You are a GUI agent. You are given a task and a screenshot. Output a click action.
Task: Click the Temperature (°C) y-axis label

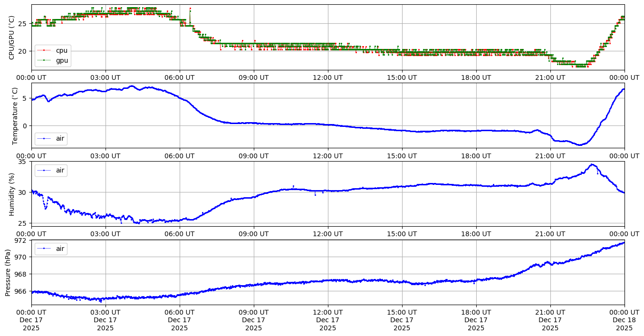pos(15,115)
